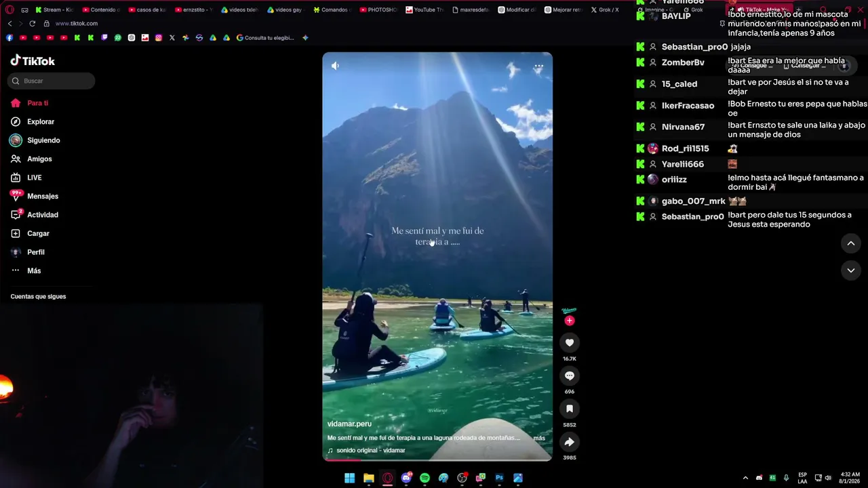
Task: Follow vidamar with the red plus button
Action: point(570,321)
